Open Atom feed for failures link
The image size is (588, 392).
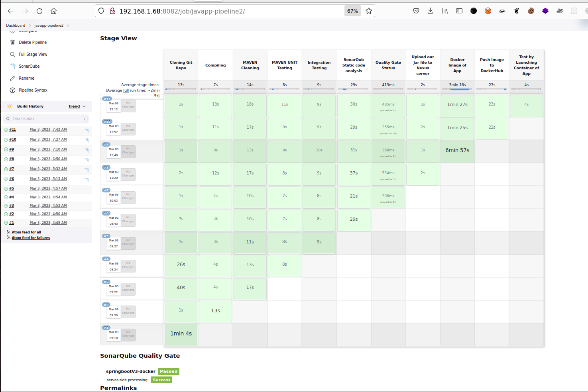point(31,238)
